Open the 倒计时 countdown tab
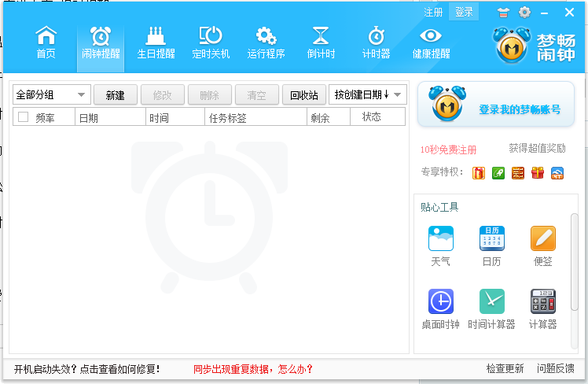 [x=321, y=42]
